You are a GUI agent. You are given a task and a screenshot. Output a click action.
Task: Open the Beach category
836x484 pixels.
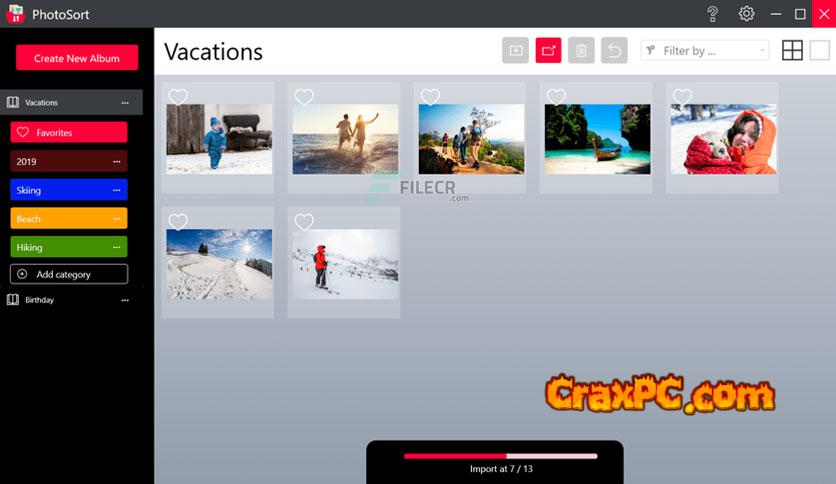[69, 219]
